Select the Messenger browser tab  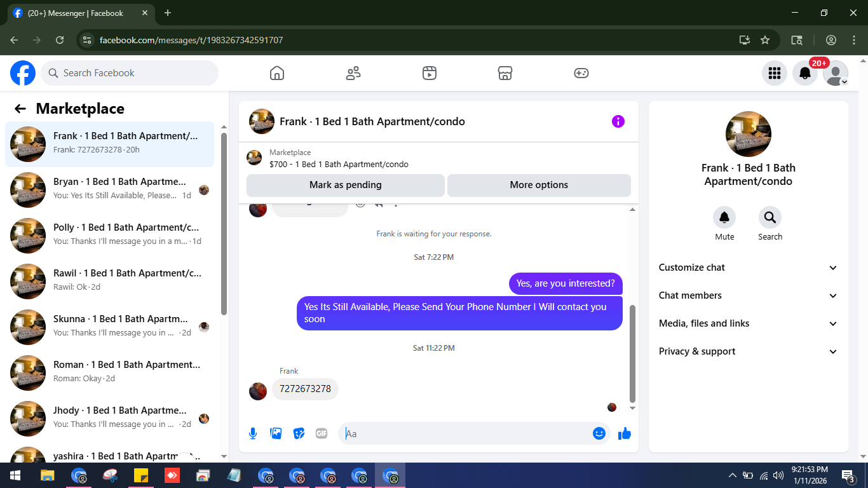coord(81,13)
